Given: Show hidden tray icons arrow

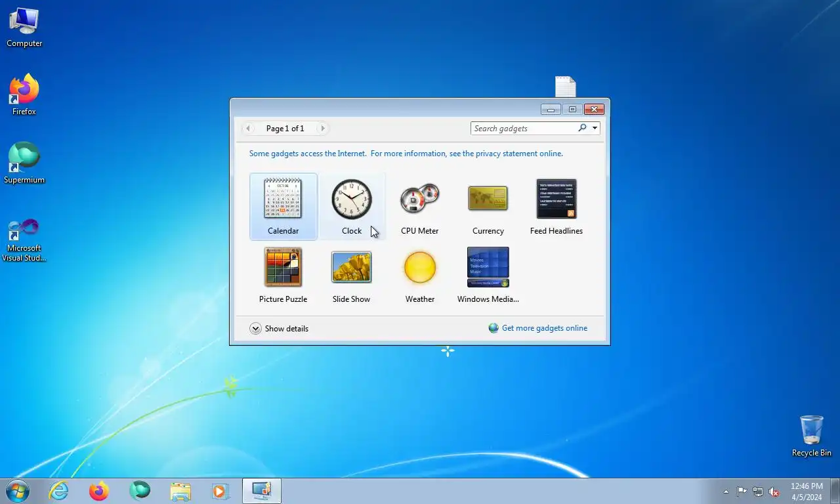Looking at the screenshot, I should (726, 492).
